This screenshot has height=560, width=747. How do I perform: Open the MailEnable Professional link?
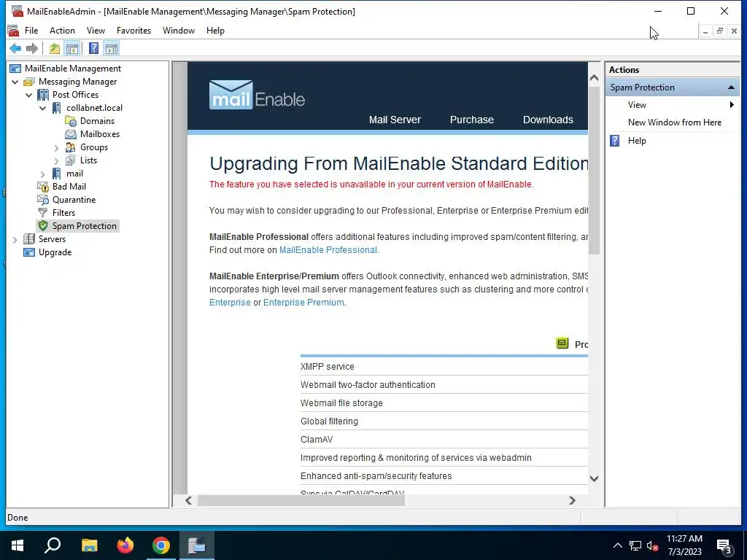click(x=328, y=250)
